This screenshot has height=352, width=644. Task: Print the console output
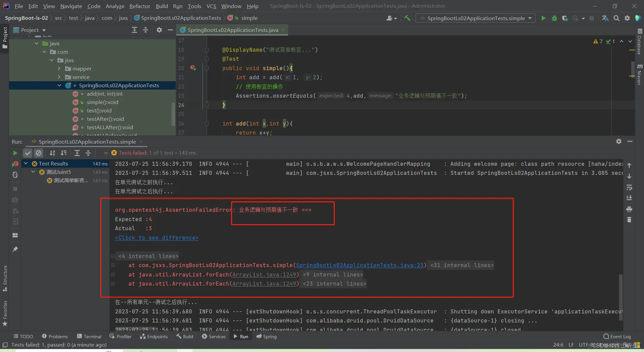click(629, 209)
